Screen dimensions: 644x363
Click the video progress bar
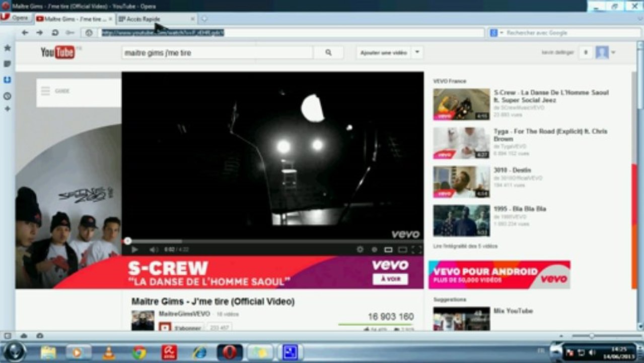tap(272, 241)
